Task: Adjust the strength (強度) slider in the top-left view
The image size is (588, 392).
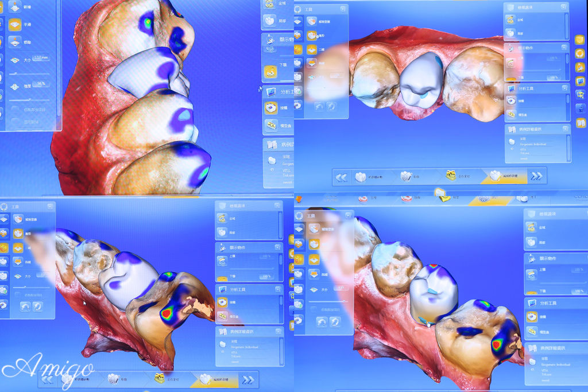Action: pos(29,100)
